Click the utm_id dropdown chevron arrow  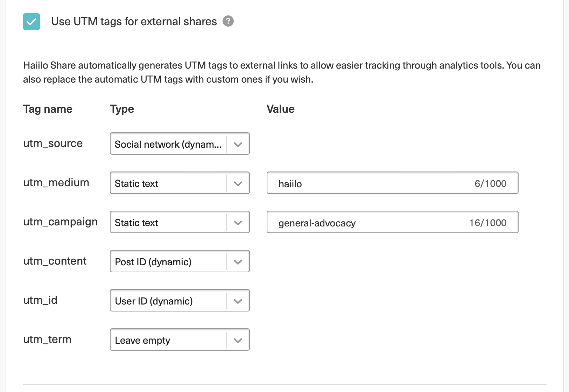point(238,301)
